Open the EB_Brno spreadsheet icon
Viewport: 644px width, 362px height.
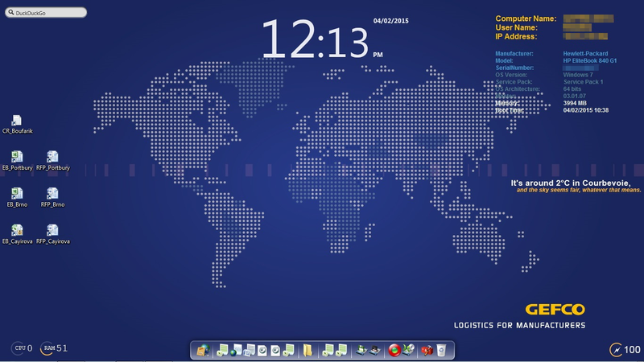(17, 198)
